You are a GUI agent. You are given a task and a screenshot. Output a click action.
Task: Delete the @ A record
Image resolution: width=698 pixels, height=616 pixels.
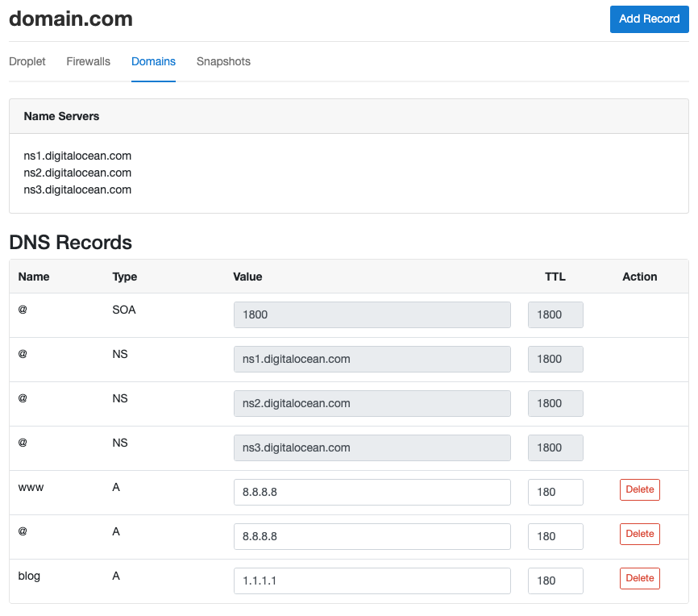(640, 534)
